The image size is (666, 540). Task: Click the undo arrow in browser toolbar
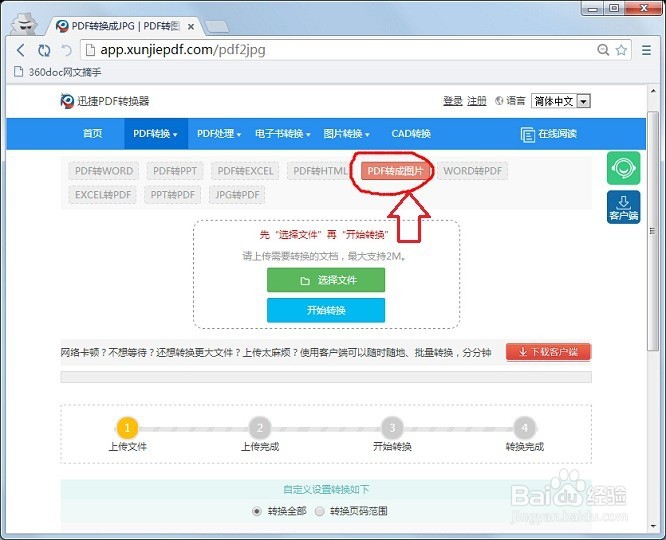click(x=67, y=50)
